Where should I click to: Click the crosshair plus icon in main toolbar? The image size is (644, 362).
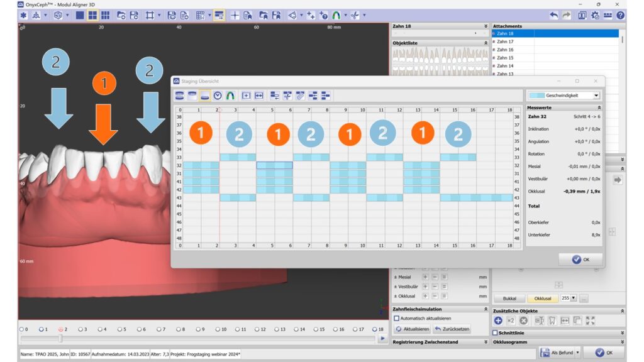click(x=235, y=15)
